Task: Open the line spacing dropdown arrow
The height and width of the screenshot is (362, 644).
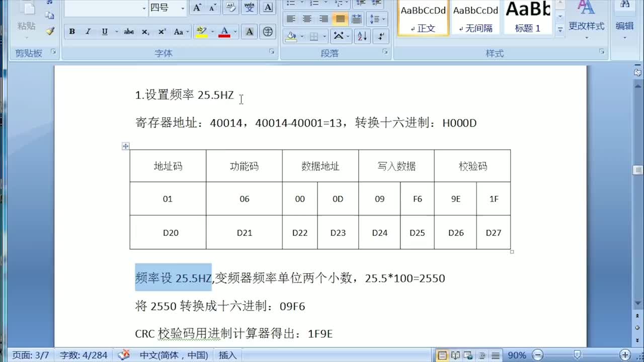Action: (x=384, y=19)
